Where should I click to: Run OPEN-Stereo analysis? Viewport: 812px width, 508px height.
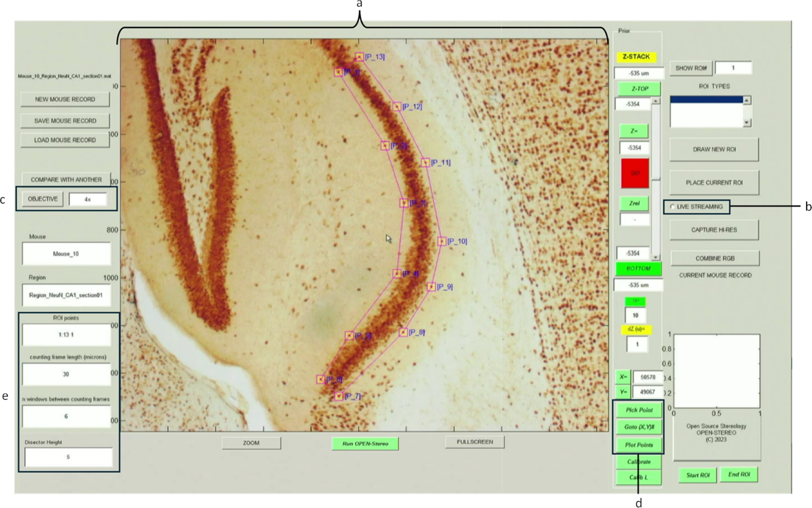pyautogui.click(x=365, y=444)
